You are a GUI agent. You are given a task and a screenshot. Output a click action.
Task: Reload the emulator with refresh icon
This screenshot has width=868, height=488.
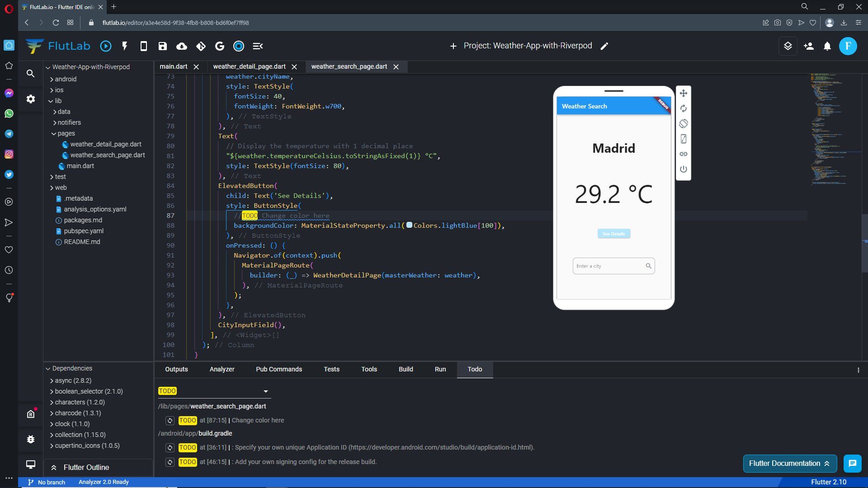pos(684,108)
